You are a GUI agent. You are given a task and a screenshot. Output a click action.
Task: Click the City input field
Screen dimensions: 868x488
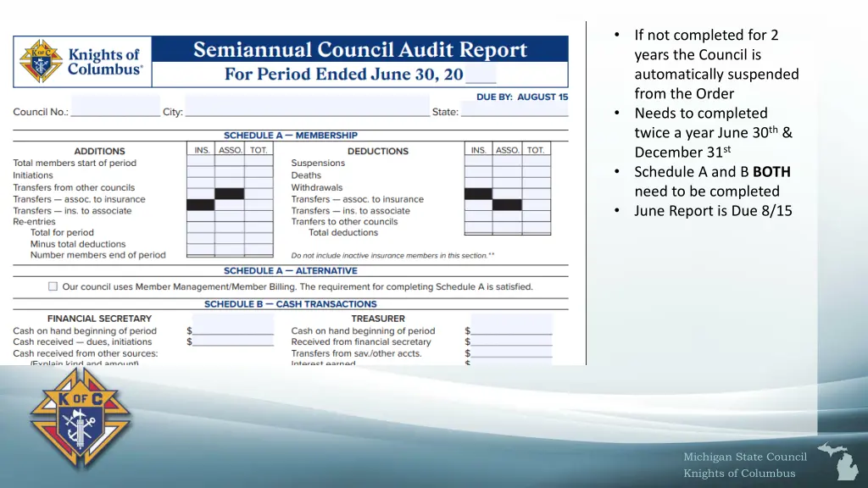click(x=307, y=106)
